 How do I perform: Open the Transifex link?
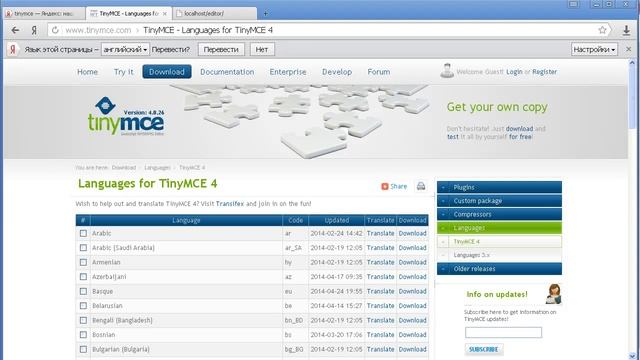[x=230, y=204]
